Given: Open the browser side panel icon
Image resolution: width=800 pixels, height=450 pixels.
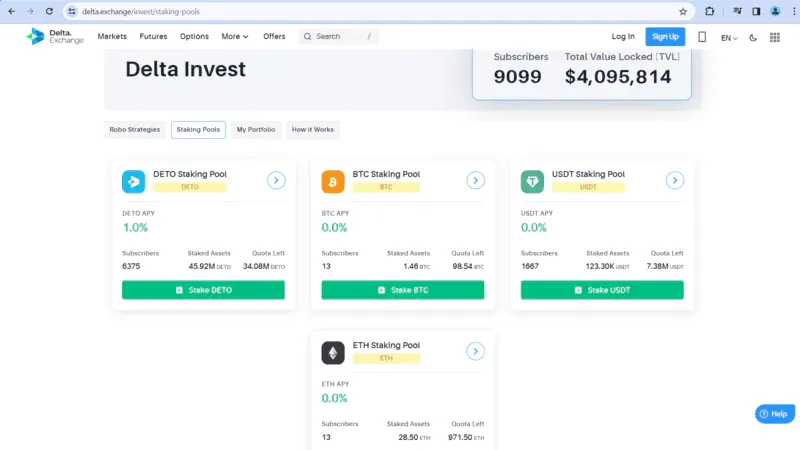Looking at the screenshot, I should click(x=756, y=11).
